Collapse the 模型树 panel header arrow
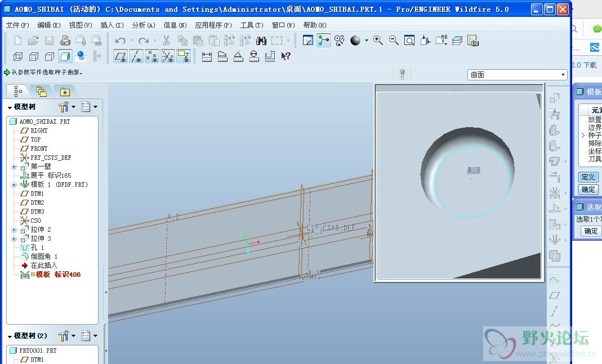The width and height of the screenshot is (602, 364). coord(10,107)
